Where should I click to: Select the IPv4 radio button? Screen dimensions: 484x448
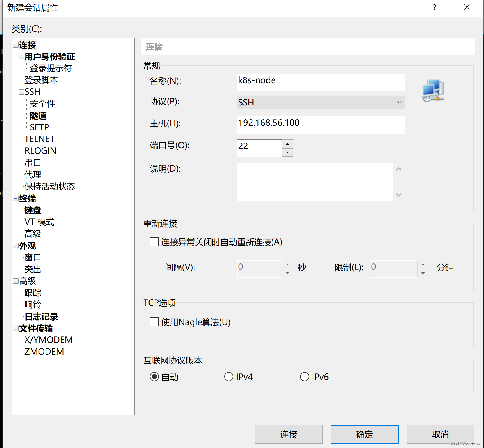click(x=229, y=377)
